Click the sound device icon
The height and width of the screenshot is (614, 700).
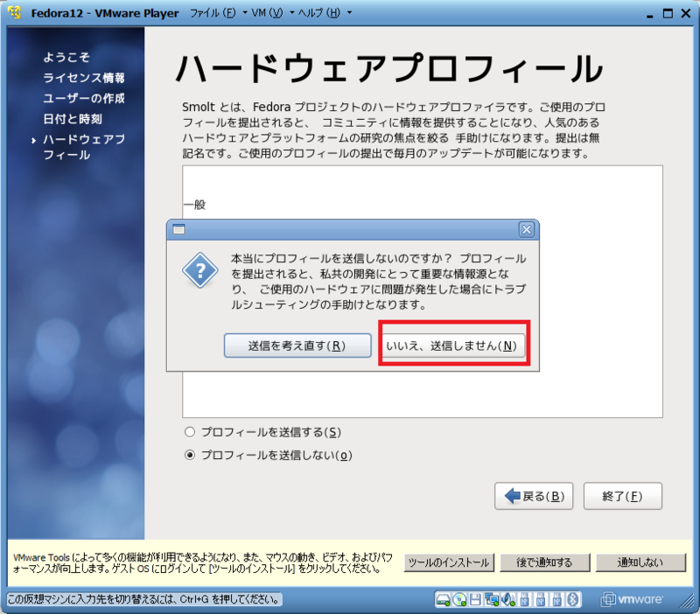[507, 600]
